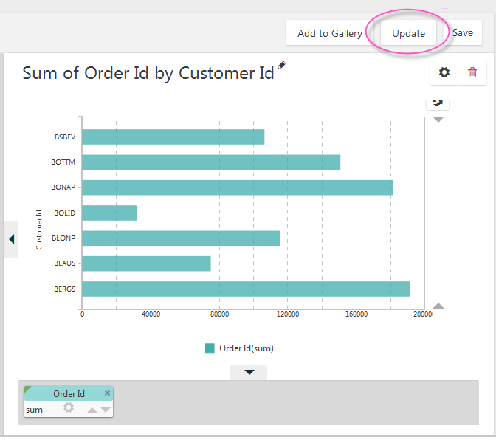Screen dimensions: 496x448
Task: Open Order Id sum settings gear
Action: click(69, 407)
